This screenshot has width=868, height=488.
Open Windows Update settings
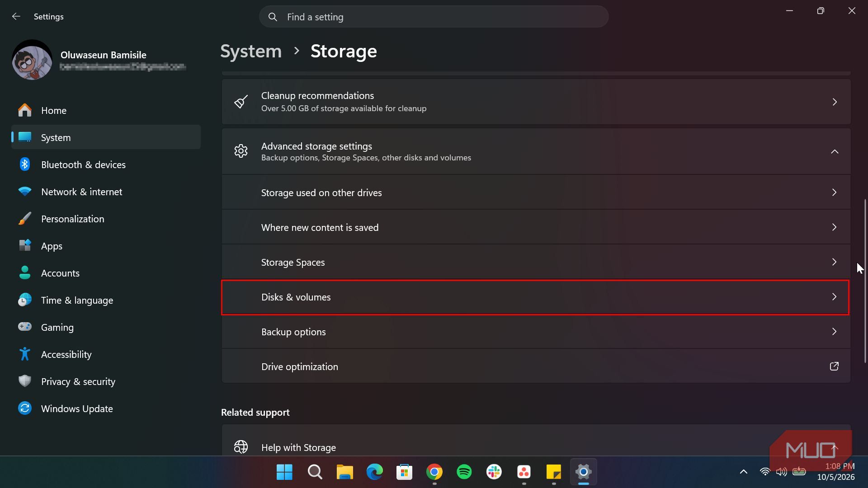click(106, 408)
